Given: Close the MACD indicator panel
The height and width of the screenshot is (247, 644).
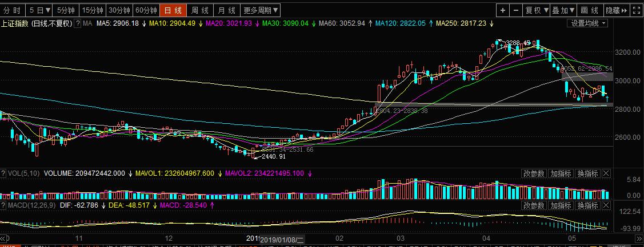Looking at the screenshot, I should pos(606,205).
